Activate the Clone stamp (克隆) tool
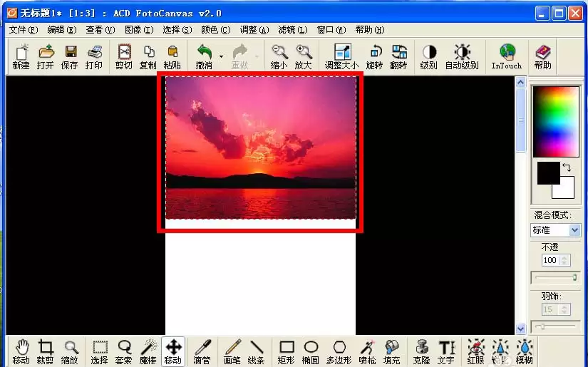The height and width of the screenshot is (367, 588). coord(421,351)
